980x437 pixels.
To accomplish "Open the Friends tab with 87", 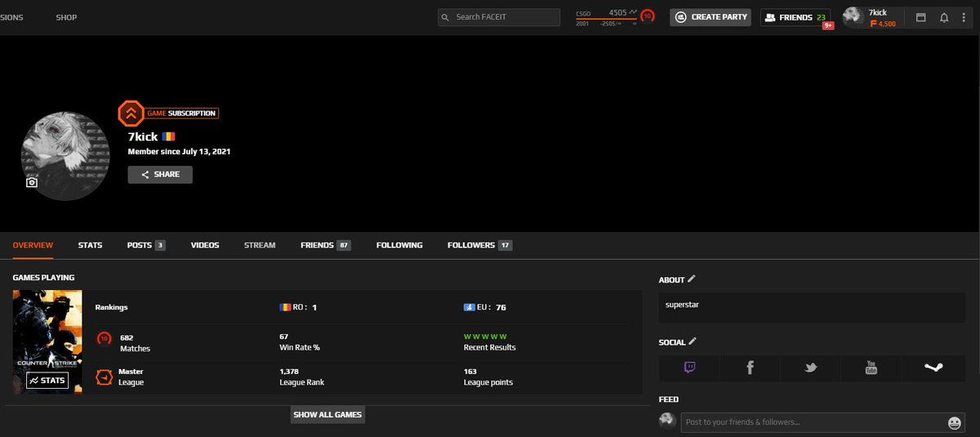I will coord(325,245).
